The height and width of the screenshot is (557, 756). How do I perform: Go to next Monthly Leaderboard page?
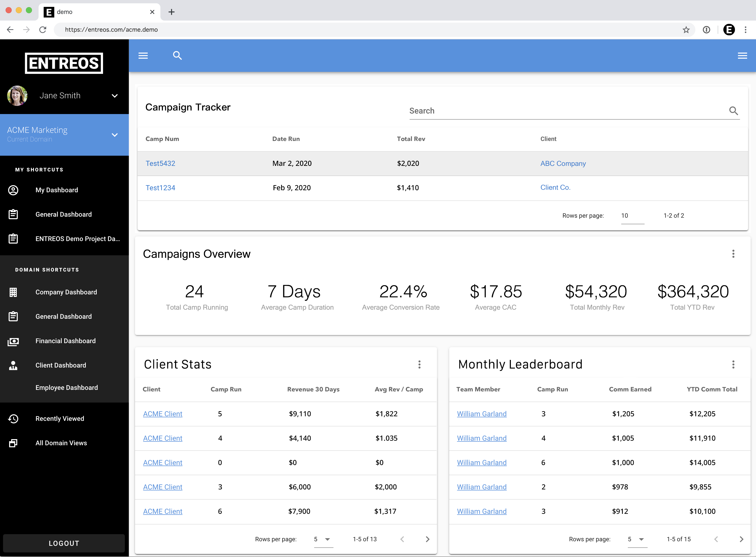[741, 539]
